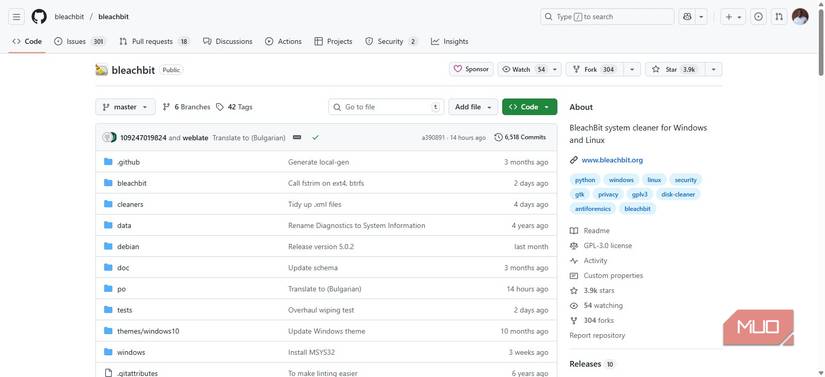Click the Go to file input

[386, 107]
